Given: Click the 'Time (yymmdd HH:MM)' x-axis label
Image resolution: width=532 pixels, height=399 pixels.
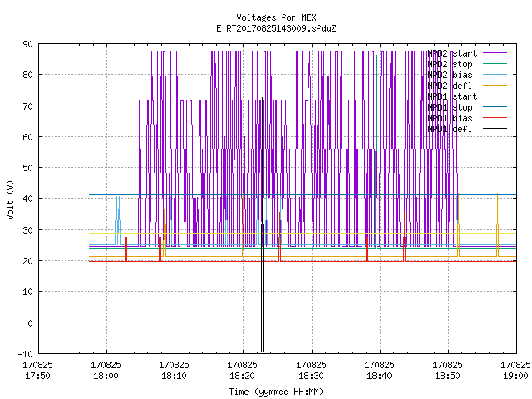Looking at the screenshot, I should (276, 392).
